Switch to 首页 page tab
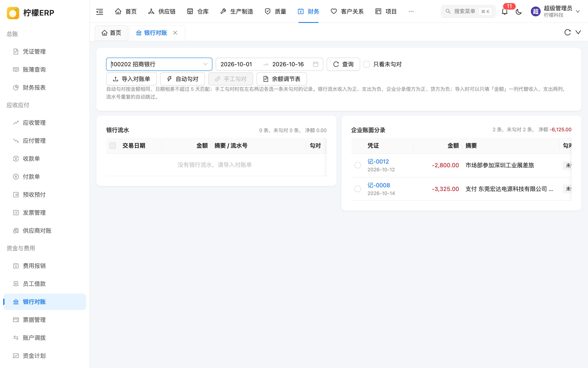This screenshot has width=588, height=368. [111, 33]
